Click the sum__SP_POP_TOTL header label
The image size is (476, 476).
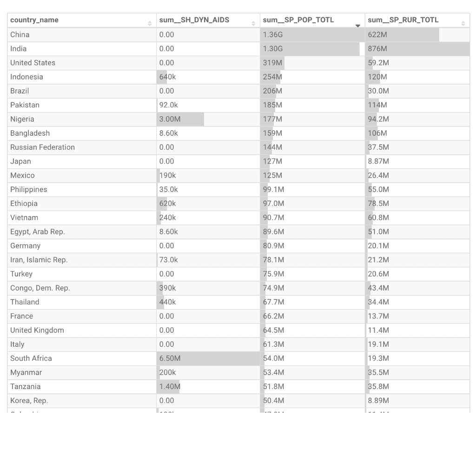tap(298, 20)
